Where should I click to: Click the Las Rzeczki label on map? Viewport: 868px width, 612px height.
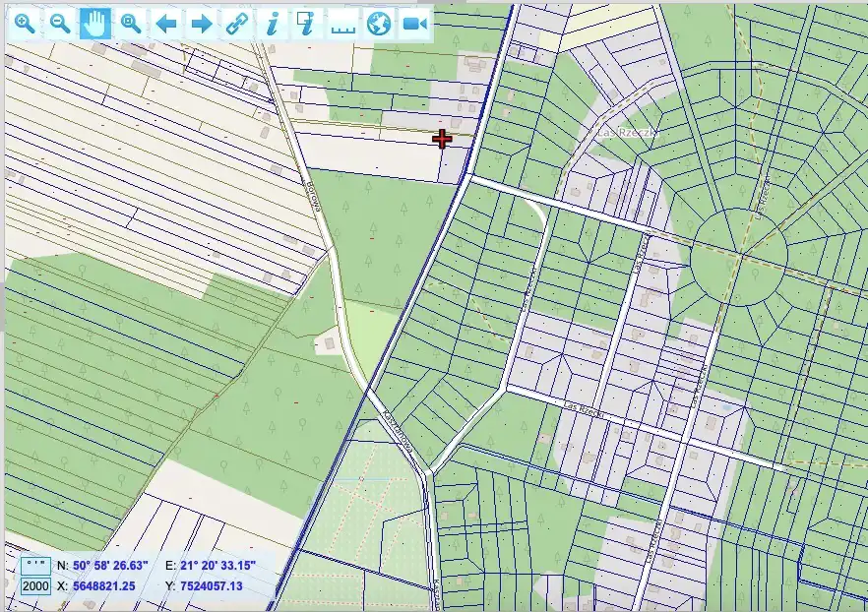click(x=627, y=132)
